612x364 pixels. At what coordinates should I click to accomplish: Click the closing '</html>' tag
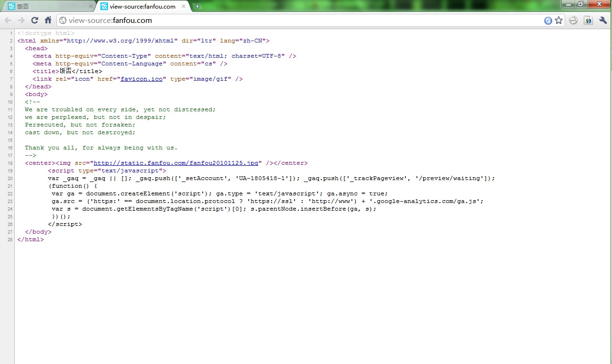tap(31, 239)
